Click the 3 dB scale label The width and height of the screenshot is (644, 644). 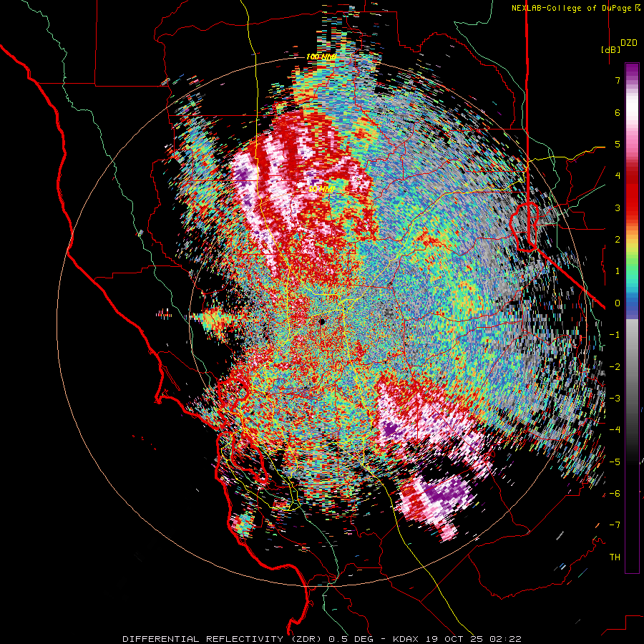618,208
